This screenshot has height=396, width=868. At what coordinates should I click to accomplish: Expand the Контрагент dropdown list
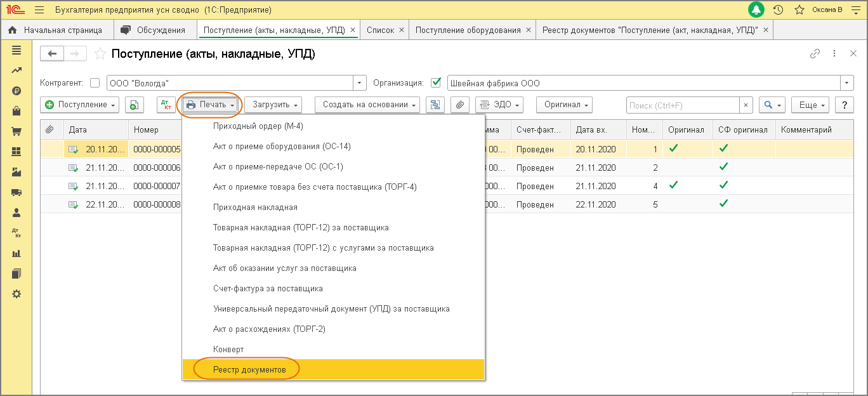(360, 83)
